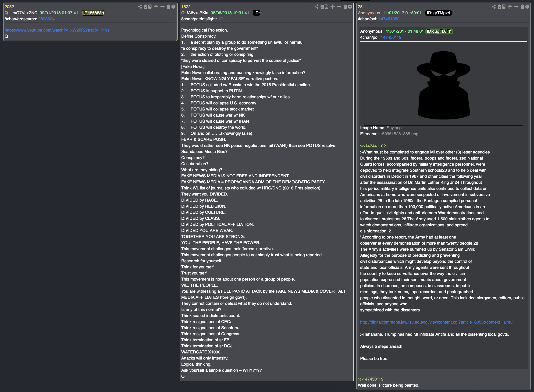This screenshot has width=534, height=392.
Task: Click timestamp 11/01/2017 01:59:01
Action: click(402, 13)
